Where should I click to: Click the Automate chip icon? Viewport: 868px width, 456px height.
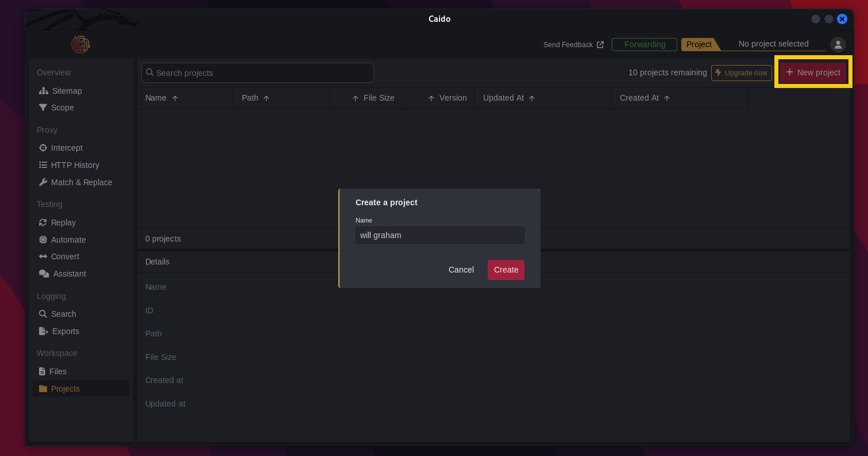click(43, 240)
